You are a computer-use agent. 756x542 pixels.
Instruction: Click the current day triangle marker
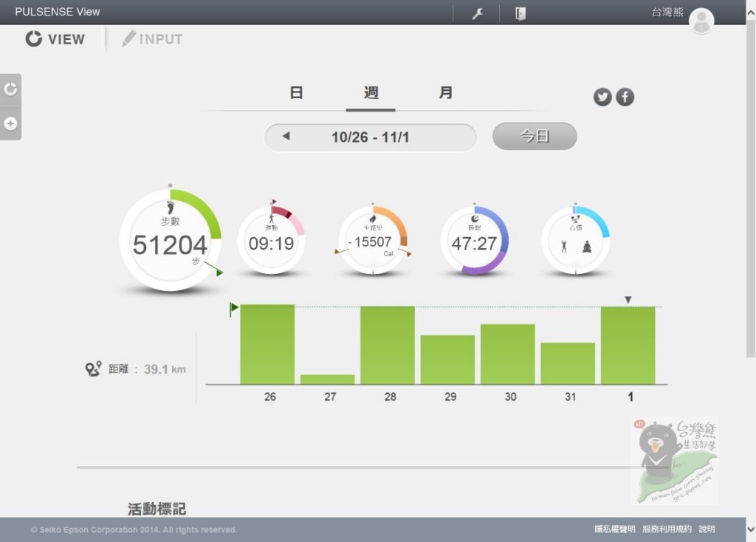pyautogui.click(x=628, y=300)
